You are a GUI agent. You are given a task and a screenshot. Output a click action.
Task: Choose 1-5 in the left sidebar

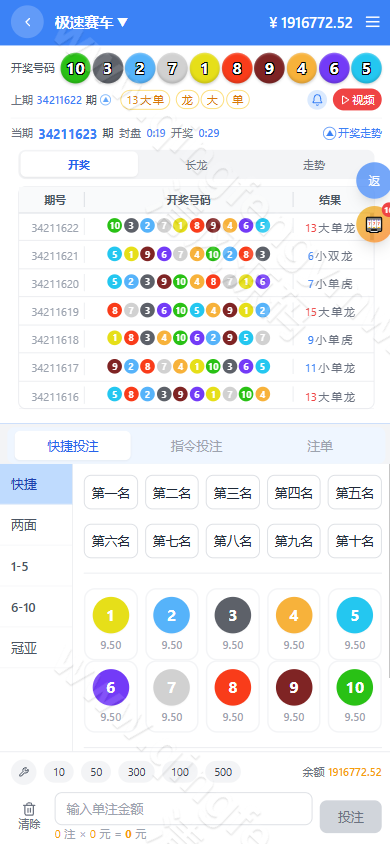pyautogui.click(x=36, y=566)
